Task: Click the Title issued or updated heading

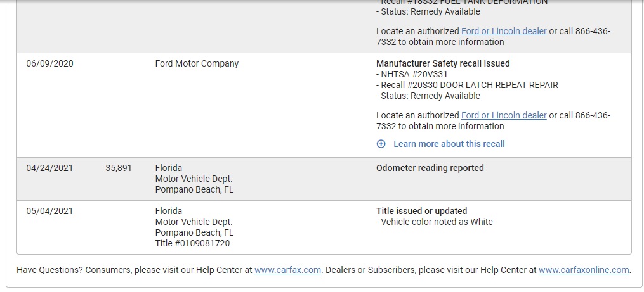Action: 421,211
